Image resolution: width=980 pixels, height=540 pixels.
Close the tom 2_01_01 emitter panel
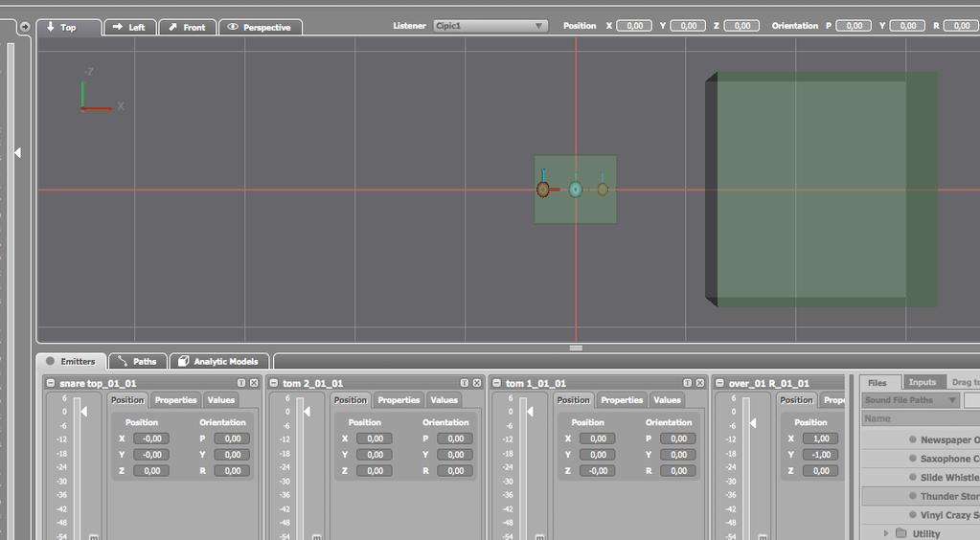[x=477, y=383]
